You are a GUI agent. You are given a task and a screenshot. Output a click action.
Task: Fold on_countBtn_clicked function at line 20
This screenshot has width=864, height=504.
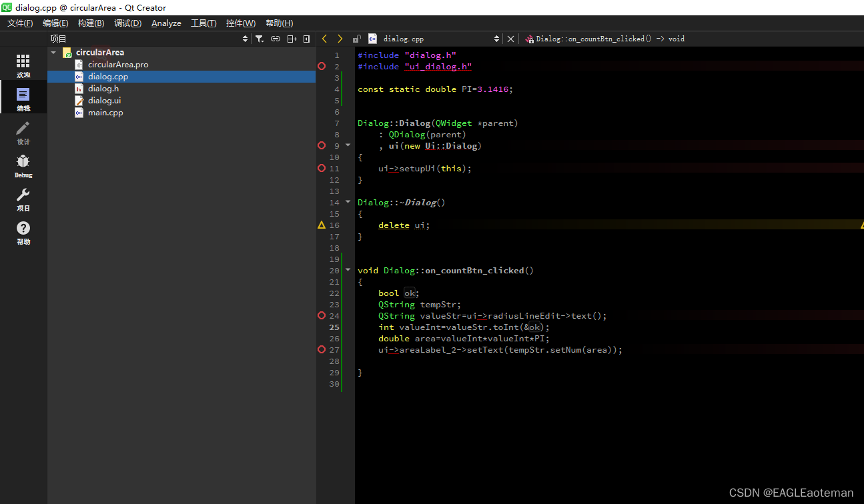[348, 270]
